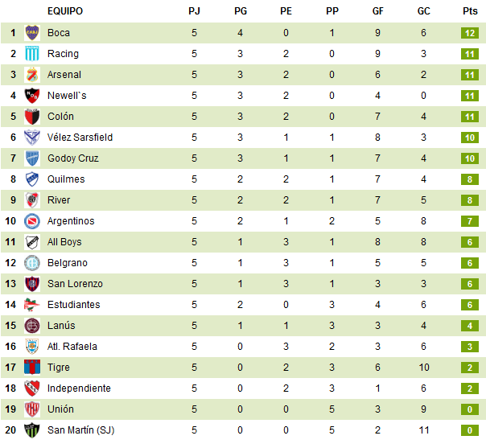
Task: Click the Vélez Sarsfield crest icon
Action: [x=32, y=138]
